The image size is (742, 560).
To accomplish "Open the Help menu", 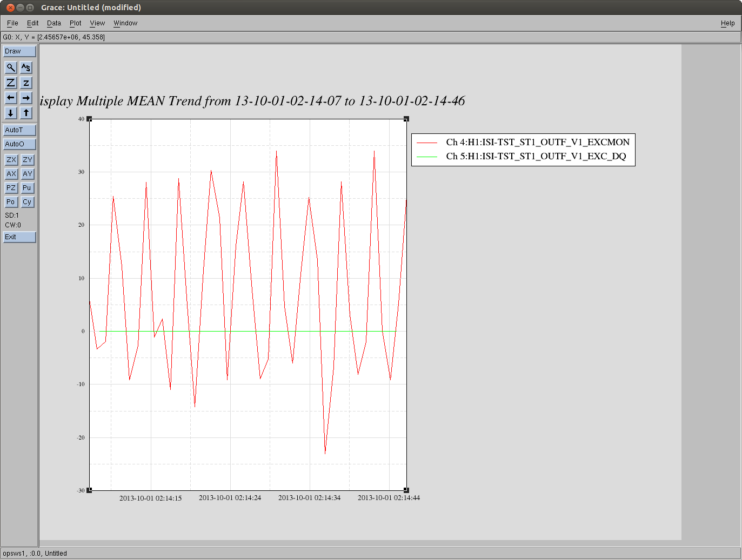I will pyautogui.click(x=727, y=23).
